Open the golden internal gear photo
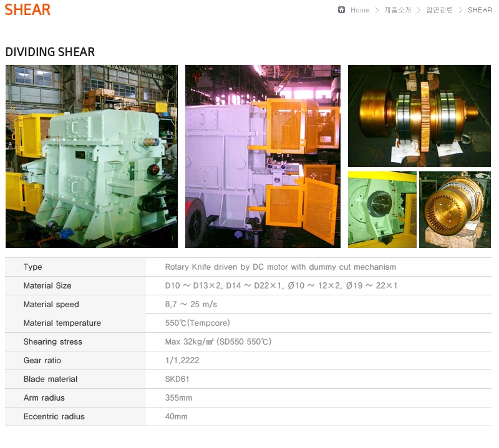 [455, 210]
